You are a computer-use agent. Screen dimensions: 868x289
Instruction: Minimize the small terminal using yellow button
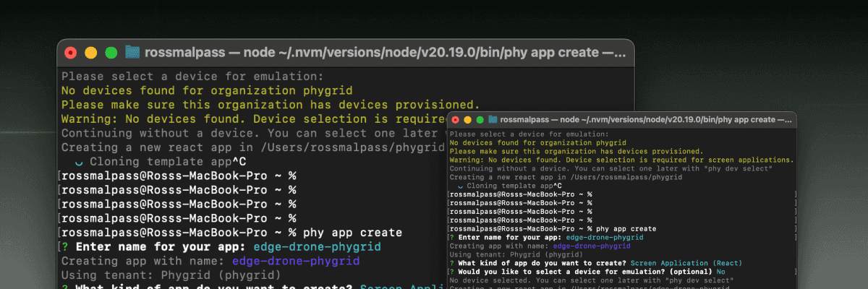click(467, 119)
